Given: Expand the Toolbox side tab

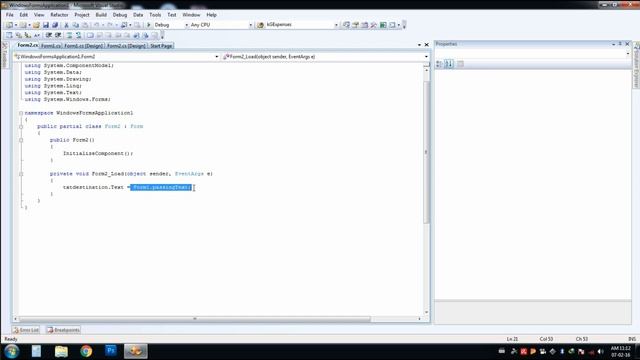Looking at the screenshot, I should pos(4,55).
